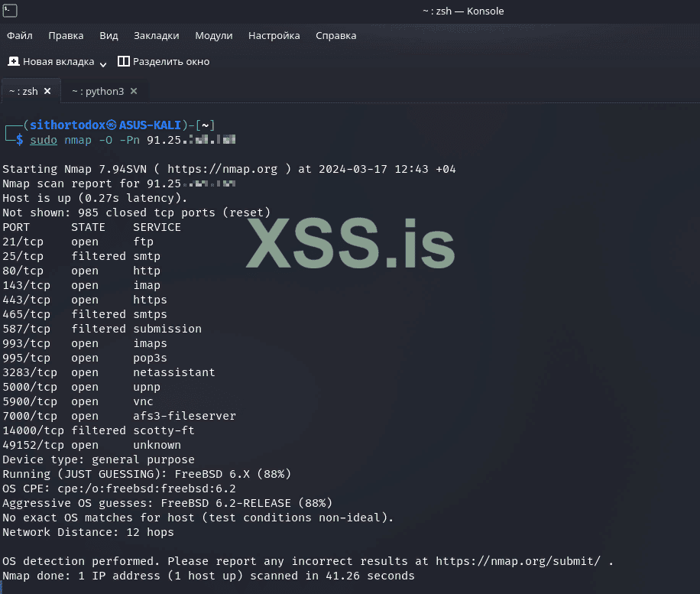
Task: Click the 'Running (JUST GUESSING)' line
Action: click(147, 474)
